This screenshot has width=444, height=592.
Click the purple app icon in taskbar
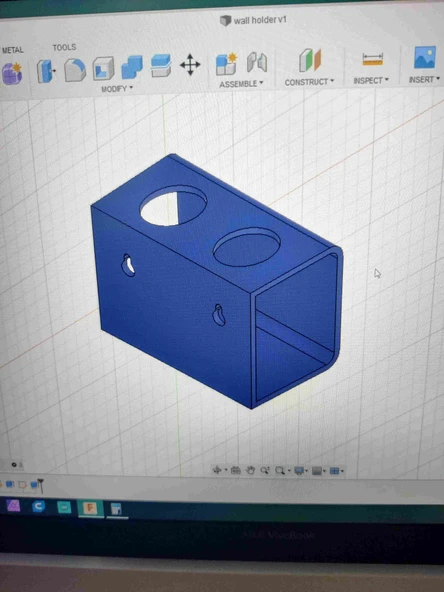[x=14, y=505]
